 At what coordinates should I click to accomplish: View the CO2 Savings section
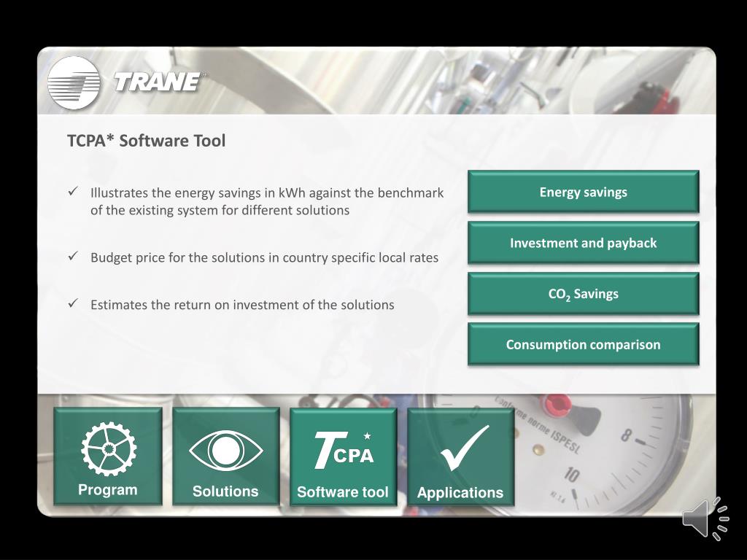(x=583, y=293)
